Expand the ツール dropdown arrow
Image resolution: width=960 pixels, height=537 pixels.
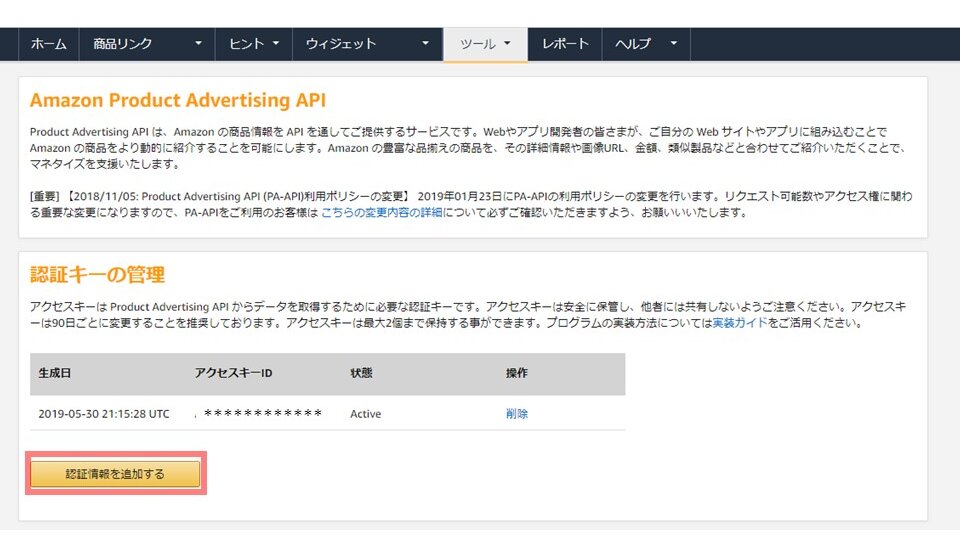tap(508, 44)
